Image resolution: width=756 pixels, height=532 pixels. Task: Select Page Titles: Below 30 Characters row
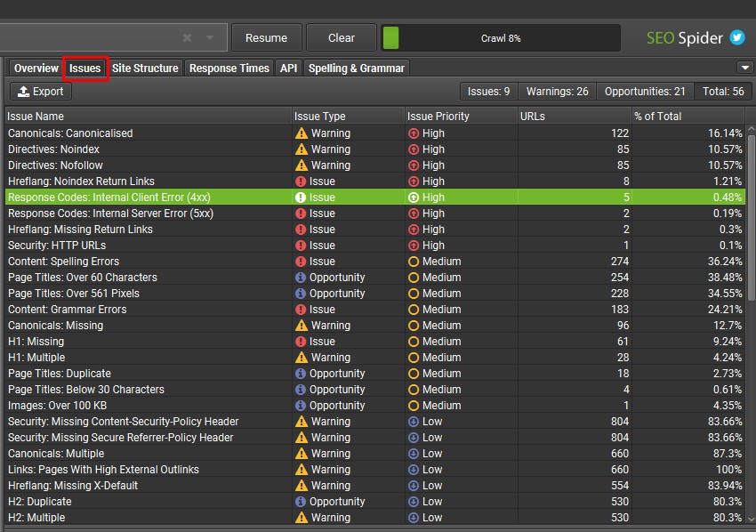[x=375, y=390]
